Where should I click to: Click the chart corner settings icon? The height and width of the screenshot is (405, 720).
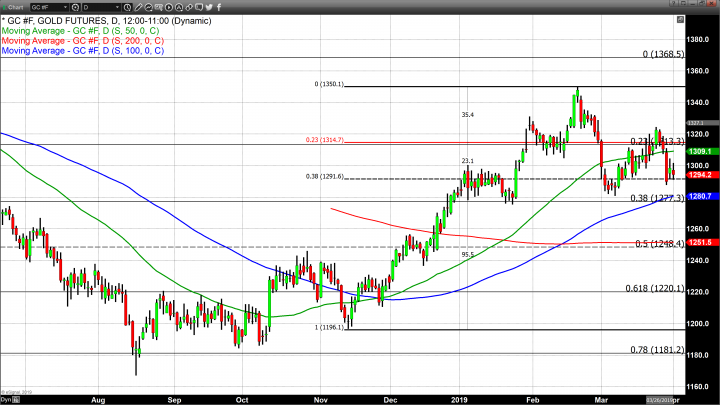coord(680,20)
